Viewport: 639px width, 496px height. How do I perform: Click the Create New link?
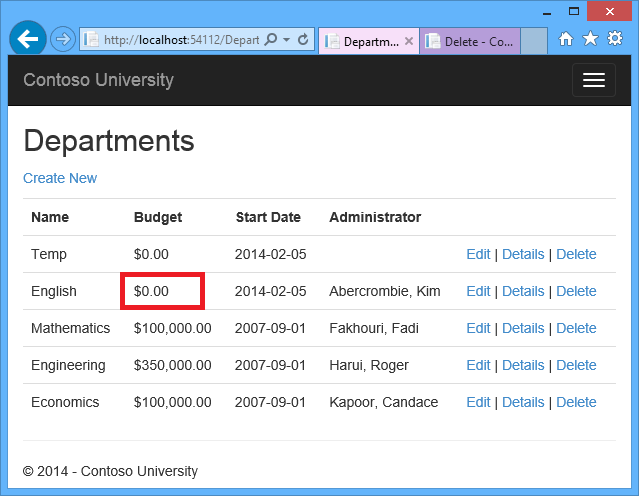60,178
